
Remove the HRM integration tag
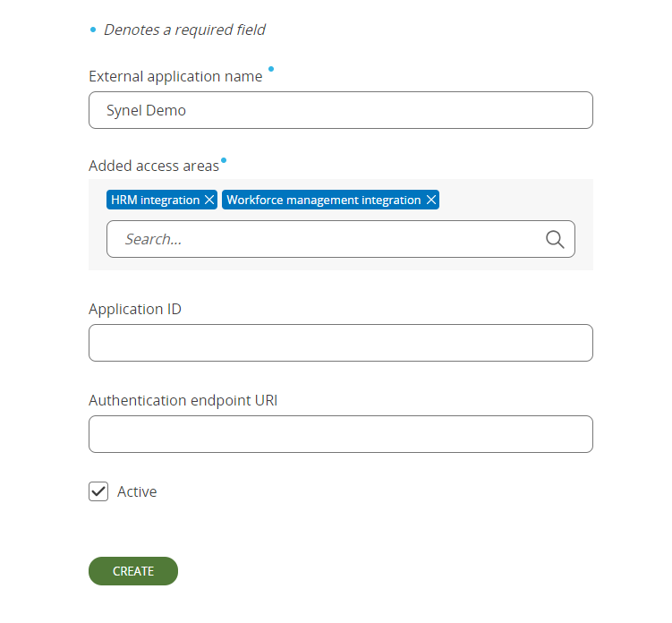pos(209,200)
